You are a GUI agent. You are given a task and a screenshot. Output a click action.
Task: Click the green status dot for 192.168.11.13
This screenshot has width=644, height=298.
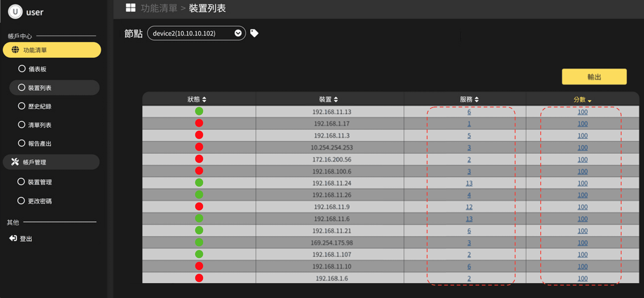(x=199, y=111)
